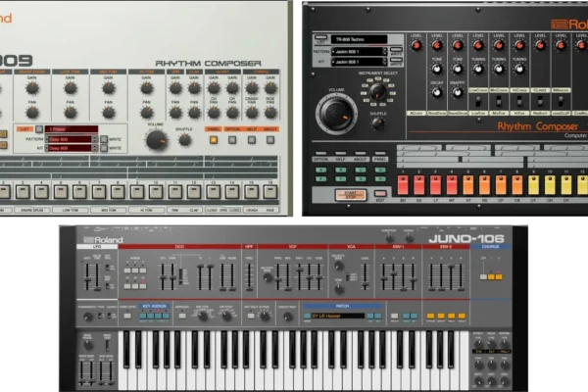Select the TR-909 preset name display

coord(72,129)
